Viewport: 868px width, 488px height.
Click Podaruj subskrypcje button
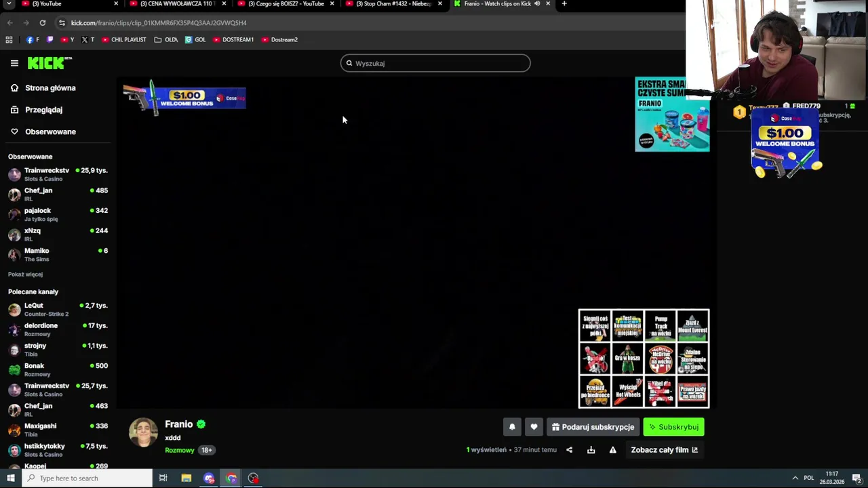(x=593, y=427)
